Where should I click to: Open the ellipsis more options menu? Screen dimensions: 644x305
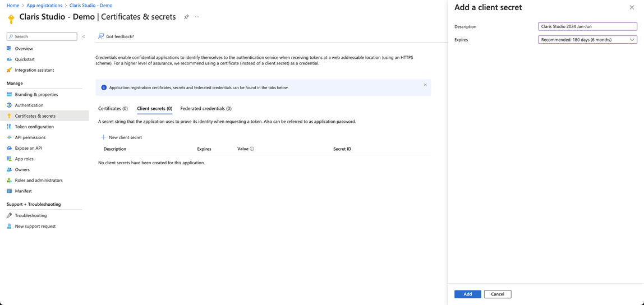tap(197, 17)
